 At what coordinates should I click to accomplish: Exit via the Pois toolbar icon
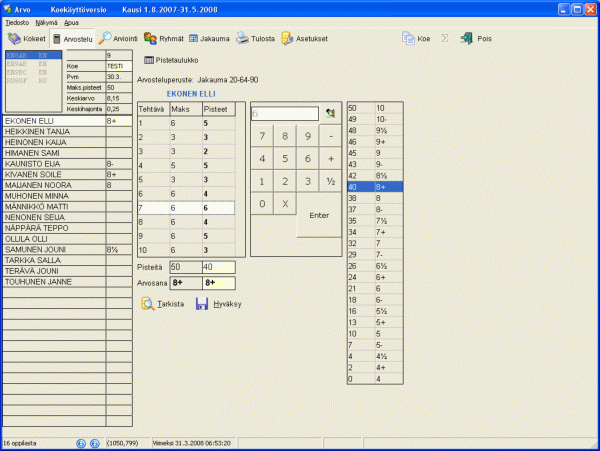pos(476,39)
